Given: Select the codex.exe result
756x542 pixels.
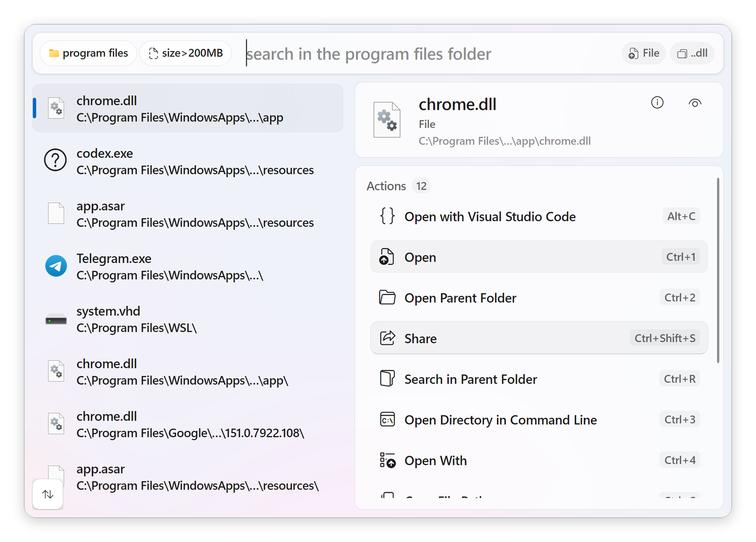Looking at the screenshot, I should (188, 161).
